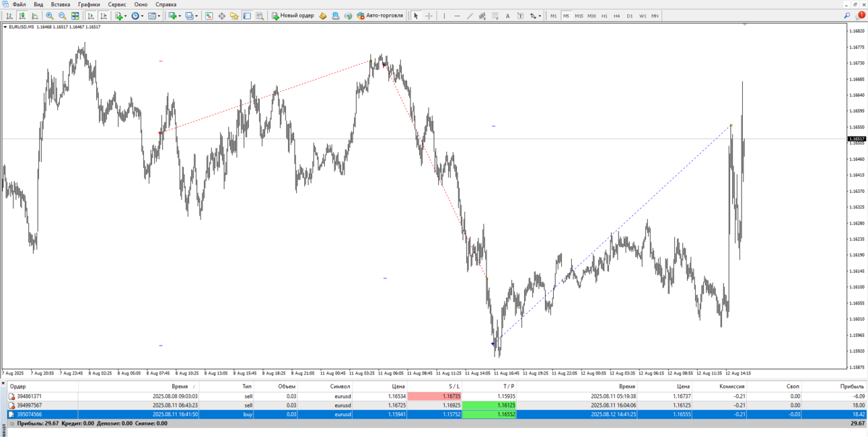Screen dimensions: 868x437
Task: Open Графики menu
Action: [x=89, y=4]
